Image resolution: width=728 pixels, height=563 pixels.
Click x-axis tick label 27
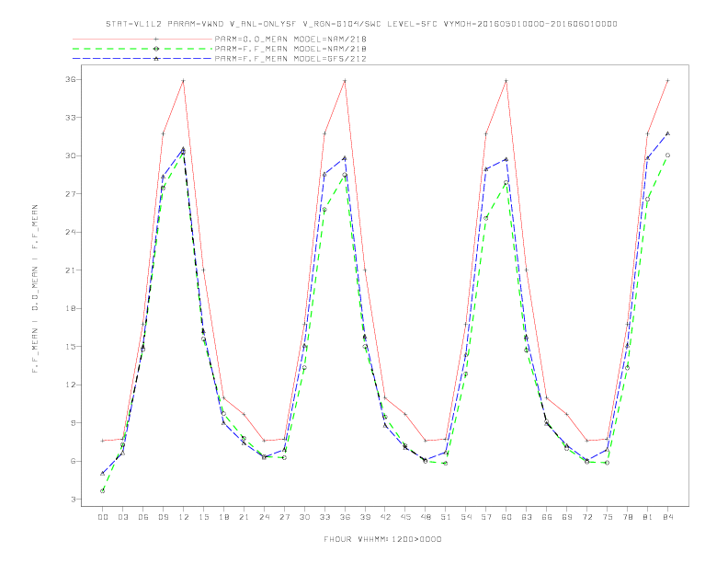(x=284, y=517)
